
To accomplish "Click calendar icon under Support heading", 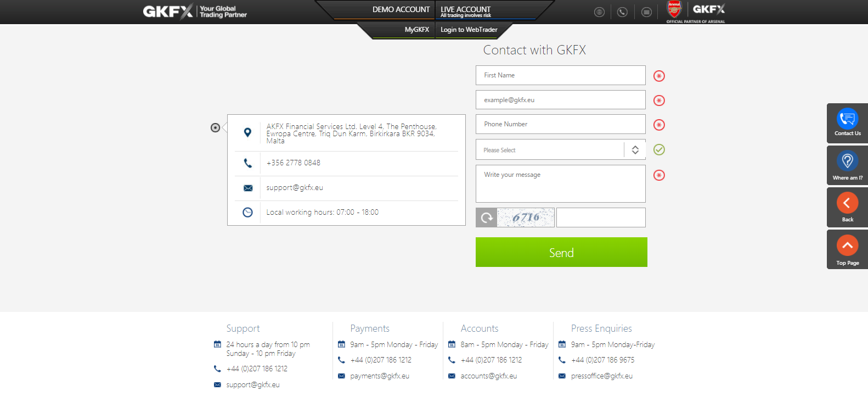I will [217, 344].
